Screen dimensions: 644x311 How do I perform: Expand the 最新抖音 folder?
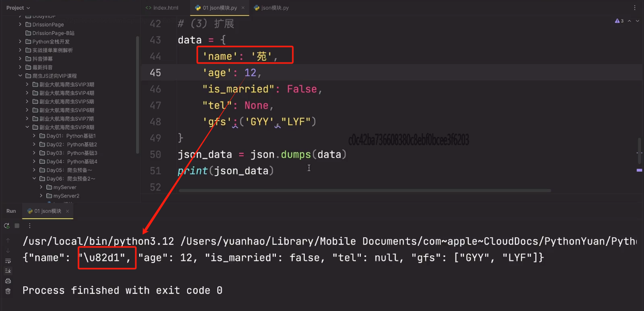tap(21, 67)
